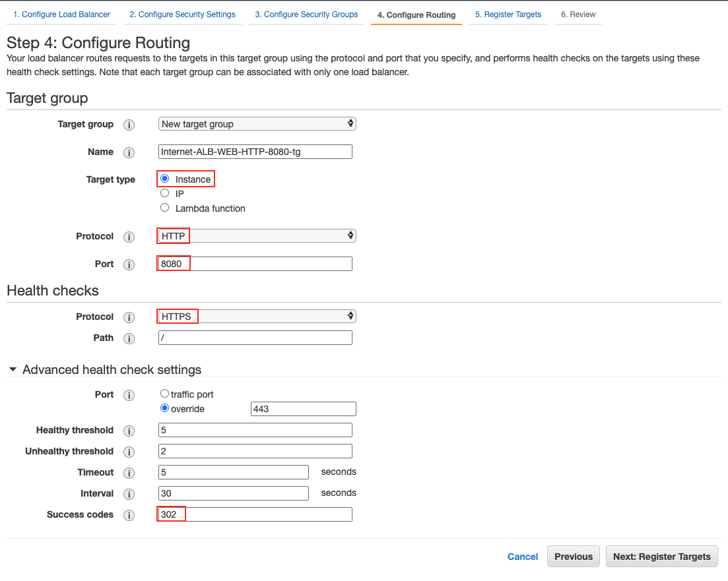The image size is (728, 581).
Task: Open the Target group dropdown
Action: (x=256, y=123)
